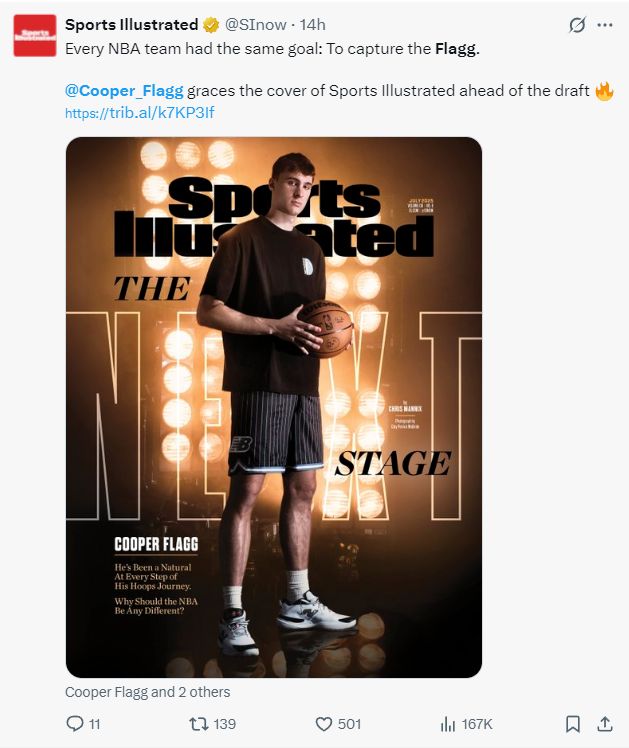
Task: Click the @SInow handle
Action: coord(255,25)
